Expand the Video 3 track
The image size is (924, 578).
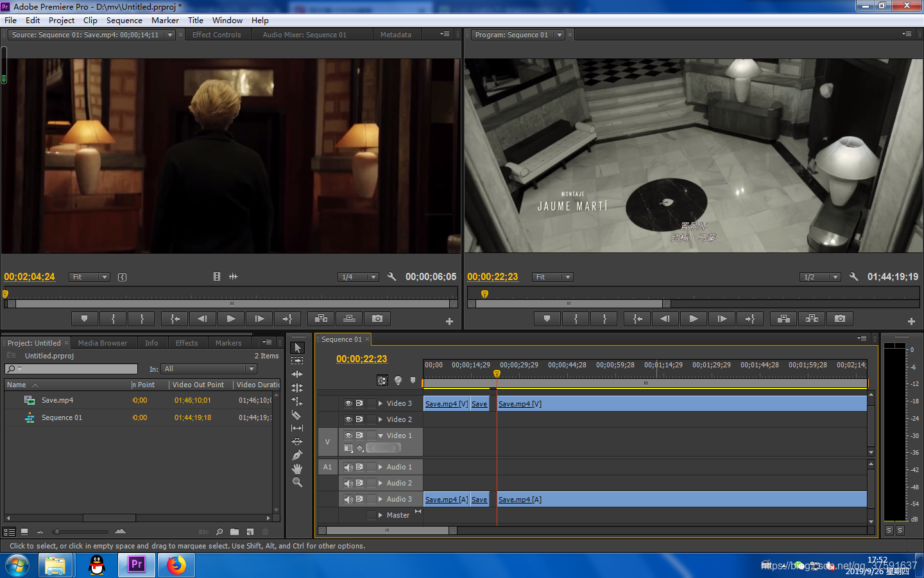(381, 403)
